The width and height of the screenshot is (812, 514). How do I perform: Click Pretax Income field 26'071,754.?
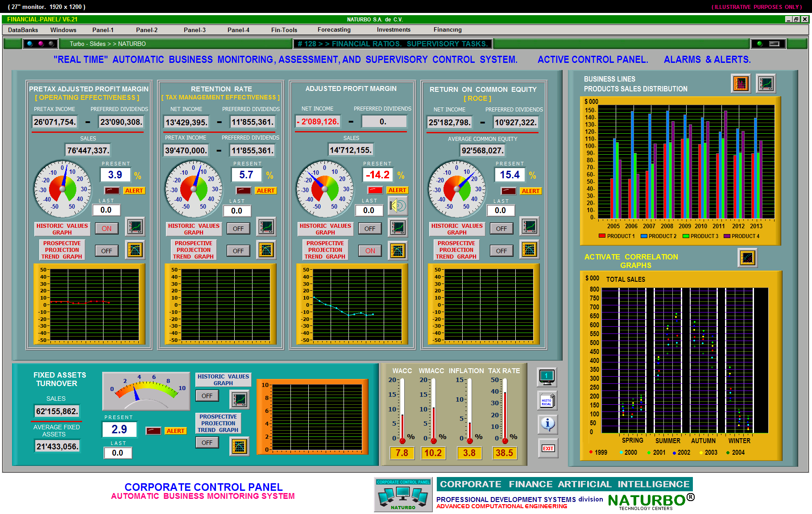click(55, 122)
